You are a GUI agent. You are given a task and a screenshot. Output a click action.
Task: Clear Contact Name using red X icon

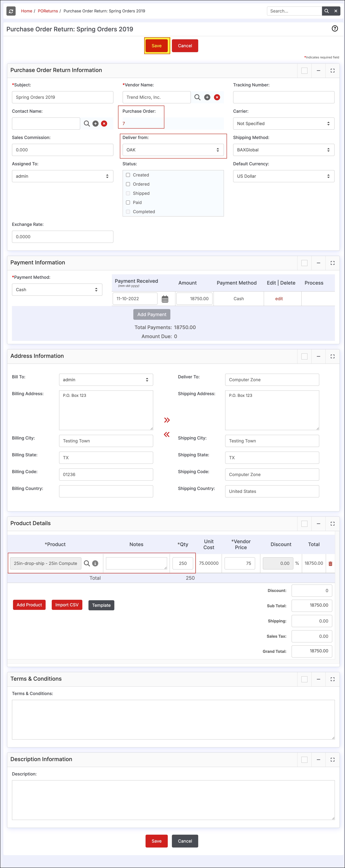tap(104, 124)
